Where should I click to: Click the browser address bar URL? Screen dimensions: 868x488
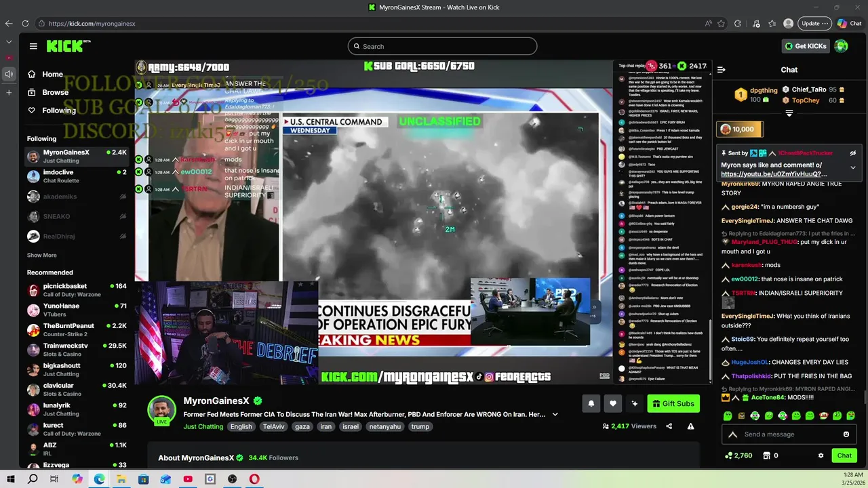[92, 23]
